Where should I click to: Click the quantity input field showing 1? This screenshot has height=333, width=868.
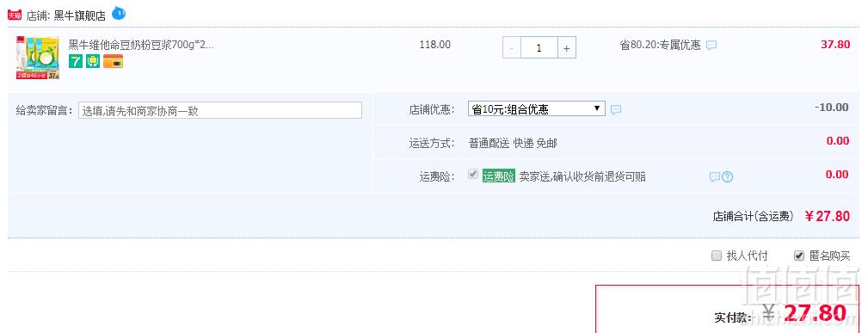pyautogui.click(x=539, y=48)
